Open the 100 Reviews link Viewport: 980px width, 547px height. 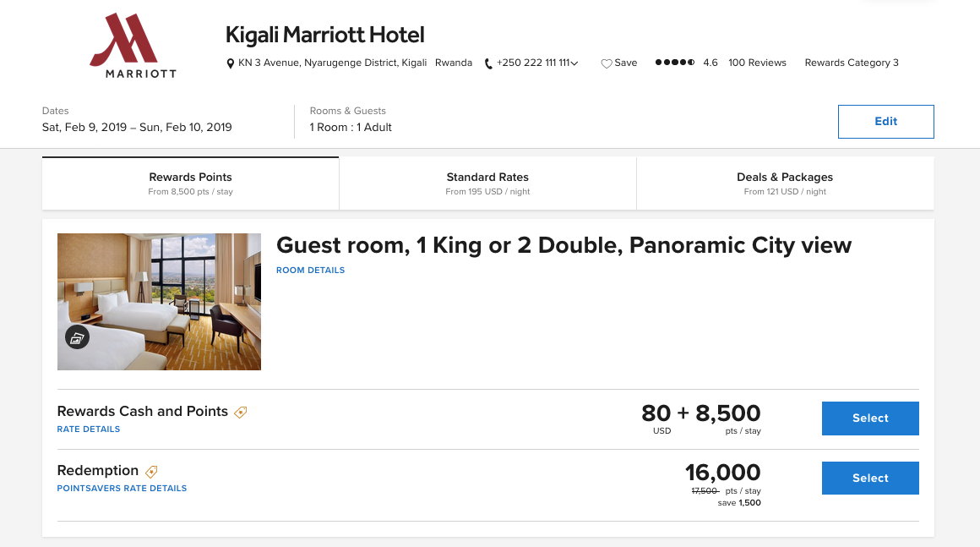(x=757, y=63)
